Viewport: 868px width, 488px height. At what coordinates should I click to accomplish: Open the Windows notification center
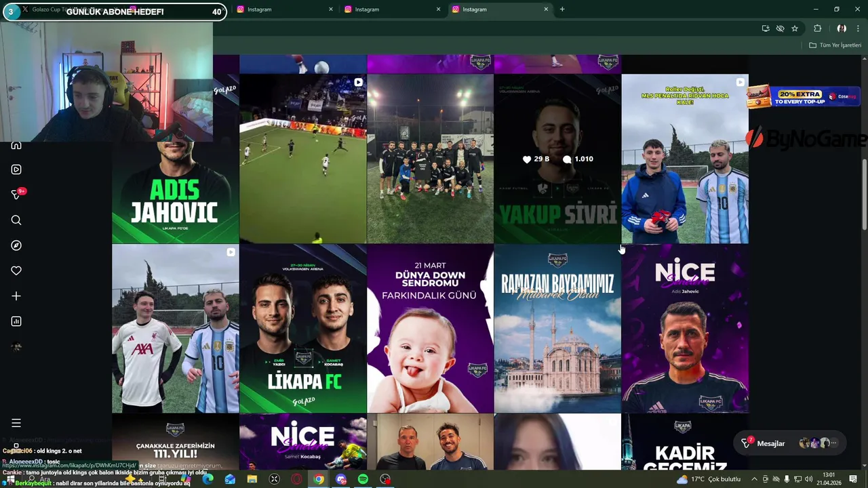coord(853,479)
